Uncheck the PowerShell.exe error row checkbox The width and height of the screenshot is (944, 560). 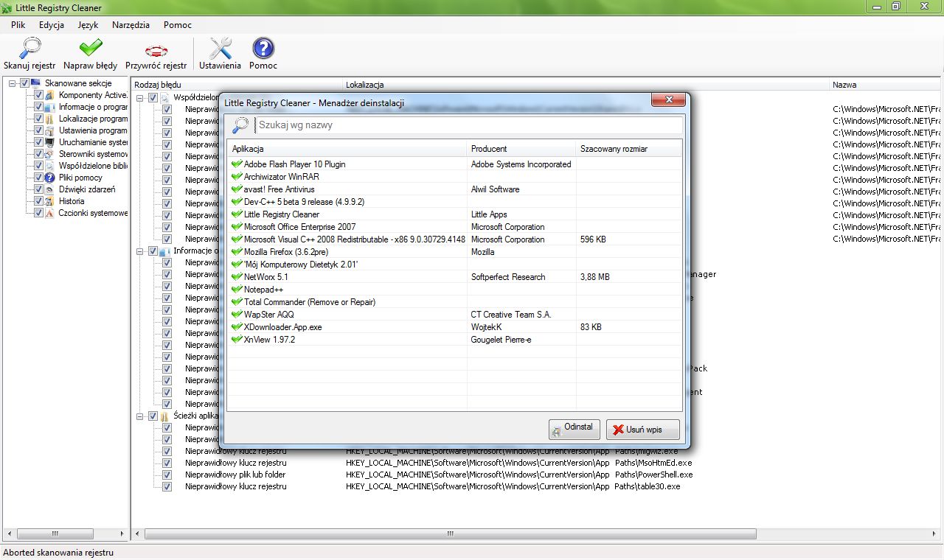tap(167, 475)
